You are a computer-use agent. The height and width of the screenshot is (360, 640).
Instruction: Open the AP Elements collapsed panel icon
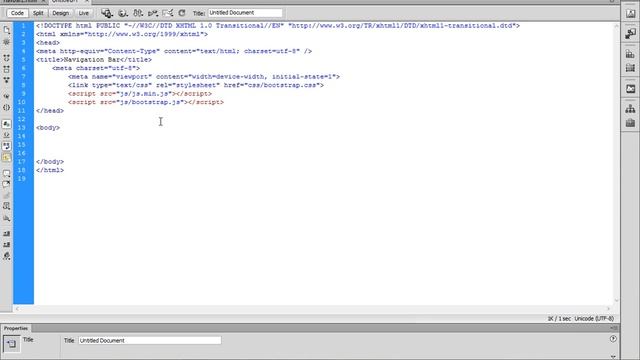coord(630,68)
